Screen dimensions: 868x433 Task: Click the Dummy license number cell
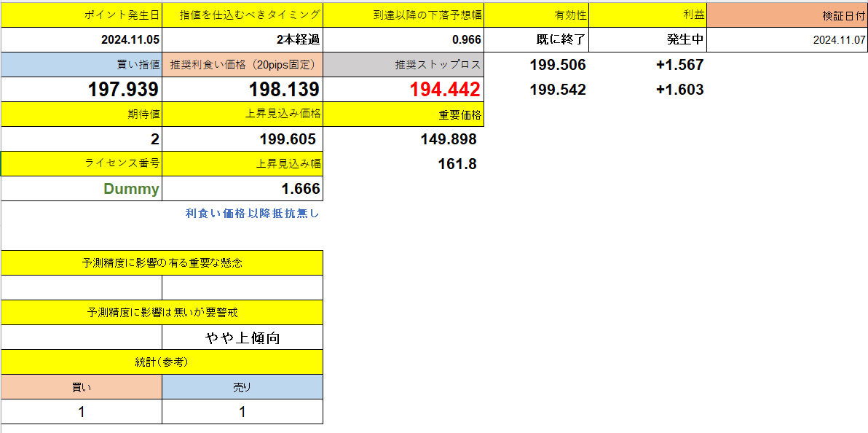(x=82, y=188)
